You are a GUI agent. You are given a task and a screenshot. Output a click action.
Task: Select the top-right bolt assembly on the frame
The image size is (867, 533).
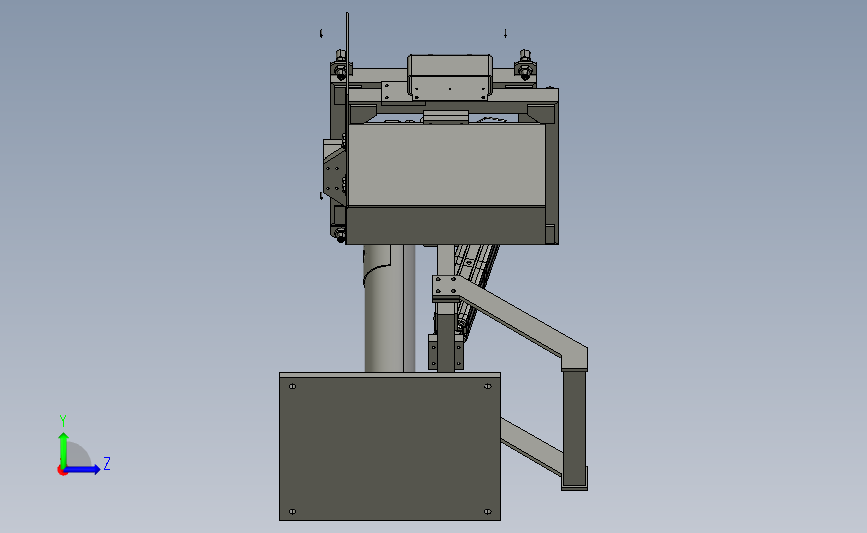click(525, 65)
